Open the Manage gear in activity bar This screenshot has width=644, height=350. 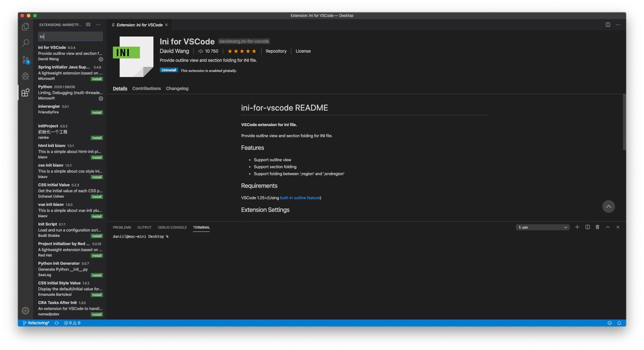(25, 311)
